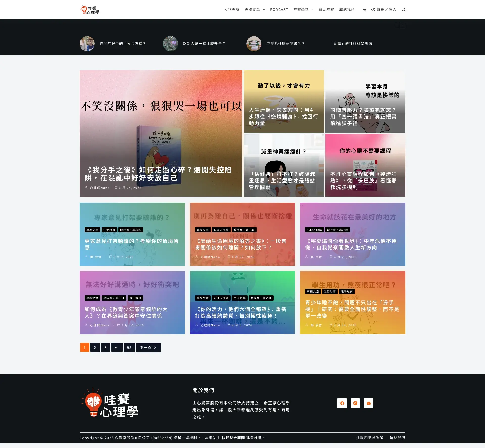
Task: Open the 《我分手之後》 featured article title
Action: 158,174
